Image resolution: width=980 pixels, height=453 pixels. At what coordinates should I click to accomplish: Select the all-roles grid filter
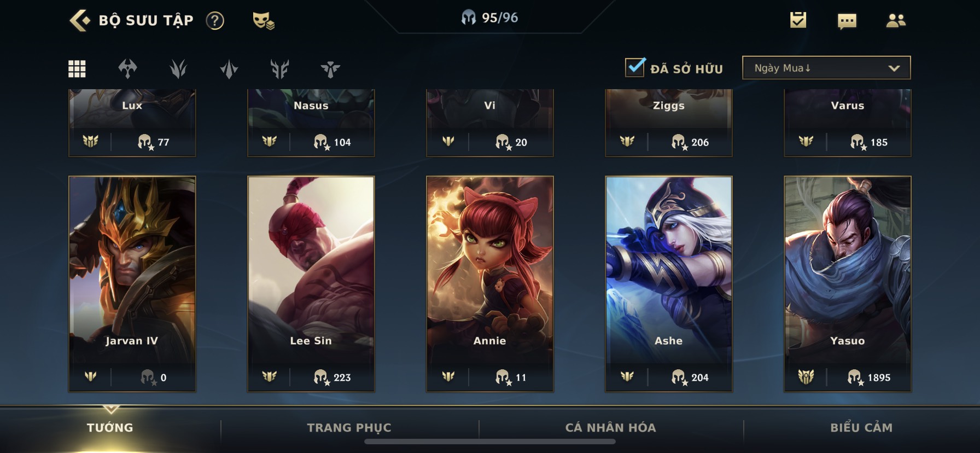pyautogui.click(x=77, y=69)
